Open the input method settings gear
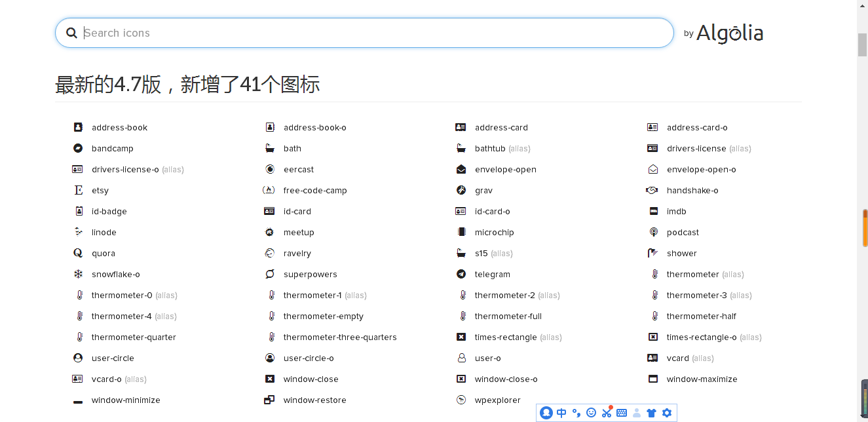This screenshot has height=422, width=868. [666, 413]
